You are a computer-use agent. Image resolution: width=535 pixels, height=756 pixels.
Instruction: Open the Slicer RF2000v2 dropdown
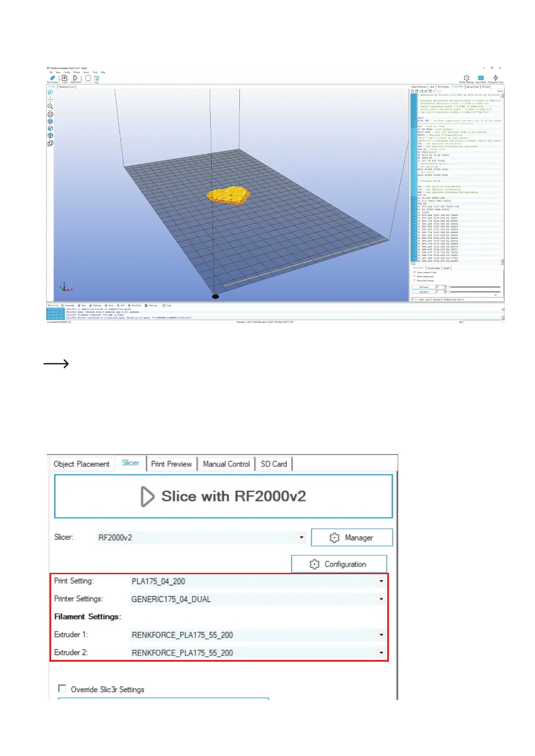click(x=301, y=537)
